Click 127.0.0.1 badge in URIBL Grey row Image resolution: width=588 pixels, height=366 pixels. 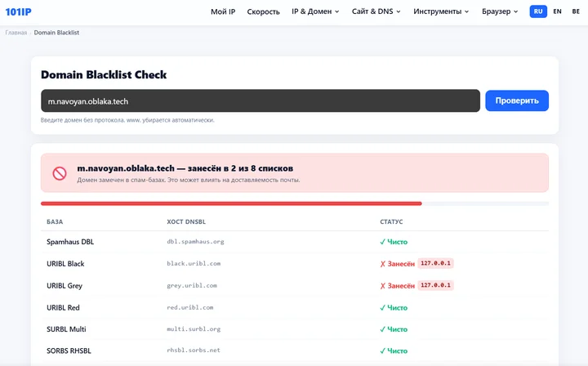(x=435, y=285)
